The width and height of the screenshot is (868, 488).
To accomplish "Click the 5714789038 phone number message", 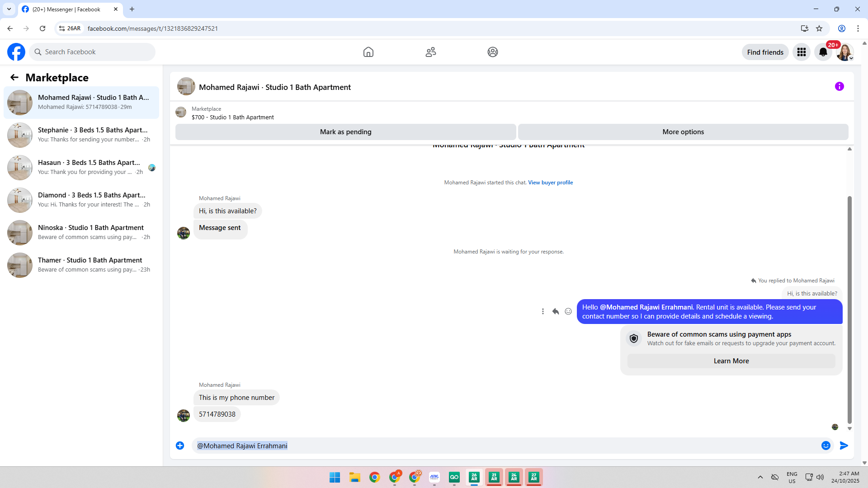I will coord(217,414).
